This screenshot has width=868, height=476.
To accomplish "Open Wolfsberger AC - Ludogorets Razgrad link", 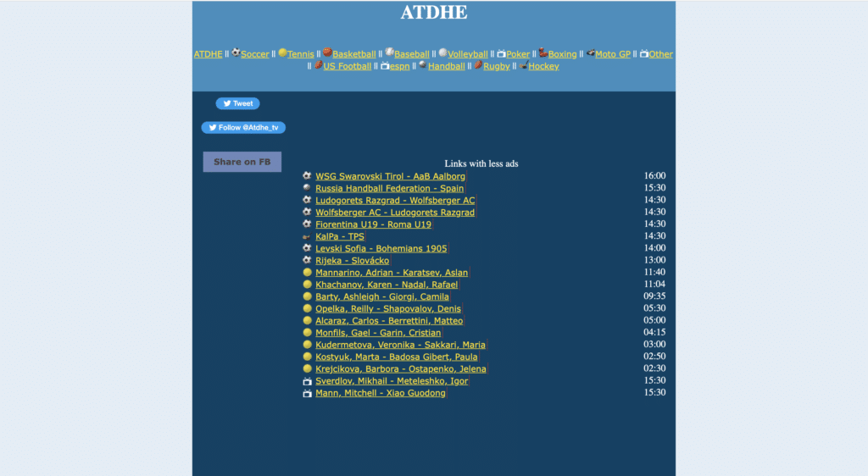I will click(395, 213).
